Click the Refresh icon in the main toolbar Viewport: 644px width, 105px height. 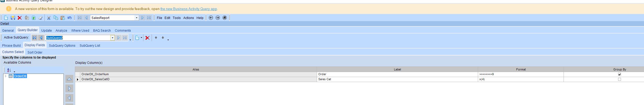coord(34,18)
